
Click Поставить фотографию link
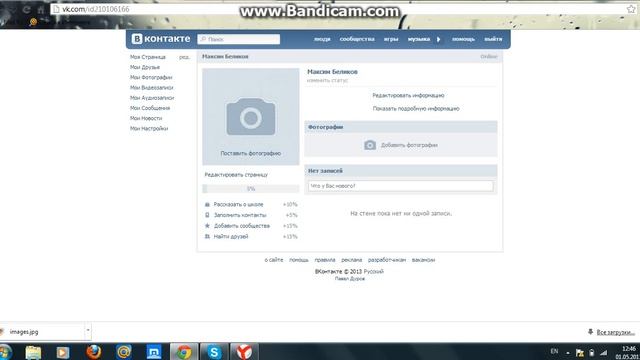coord(251,153)
